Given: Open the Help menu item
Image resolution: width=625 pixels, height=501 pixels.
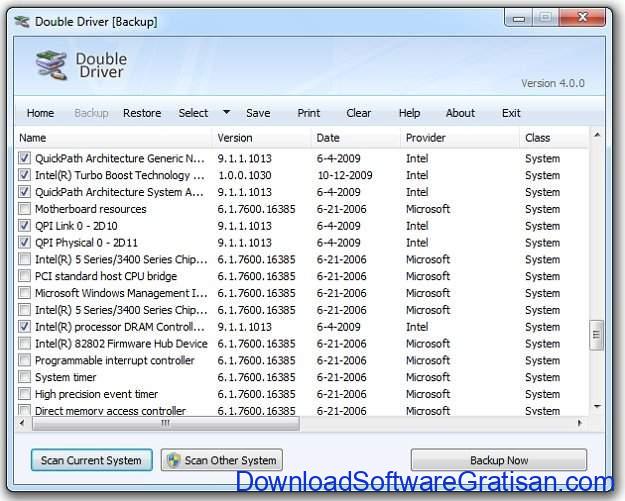Looking at the screenshot, I should [409, 113].
